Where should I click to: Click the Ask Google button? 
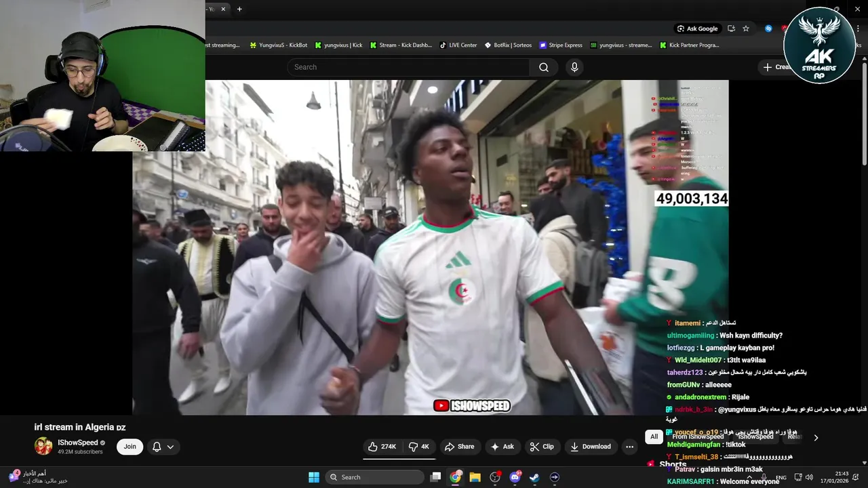pos(698,28)
